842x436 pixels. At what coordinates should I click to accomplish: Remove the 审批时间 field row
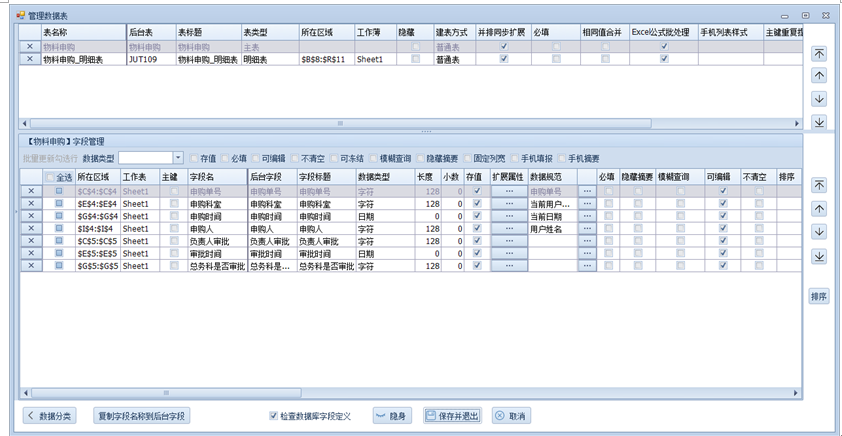[30, 254]
